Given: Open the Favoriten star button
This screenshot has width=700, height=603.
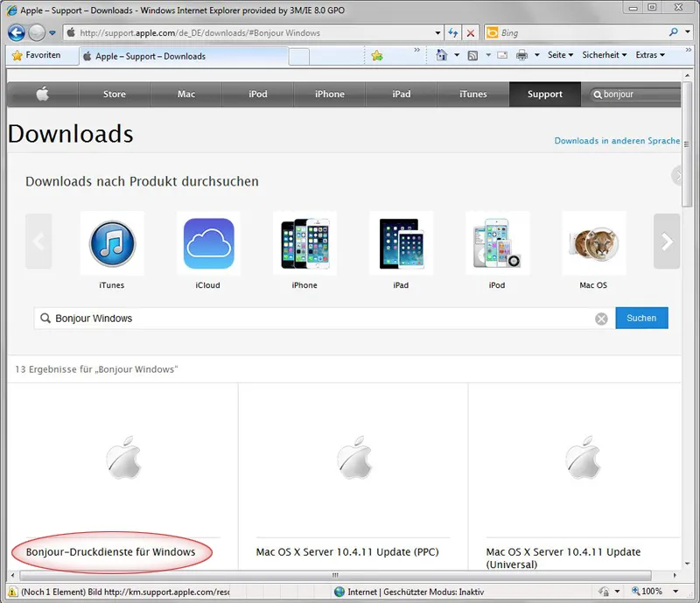Looking at the screenshot, I should point(36,55).
